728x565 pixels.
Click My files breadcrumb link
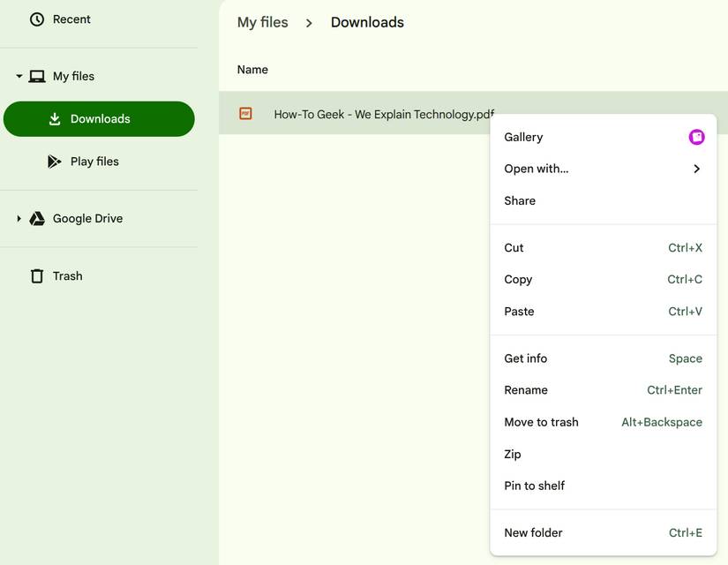(x=262, y=22)
